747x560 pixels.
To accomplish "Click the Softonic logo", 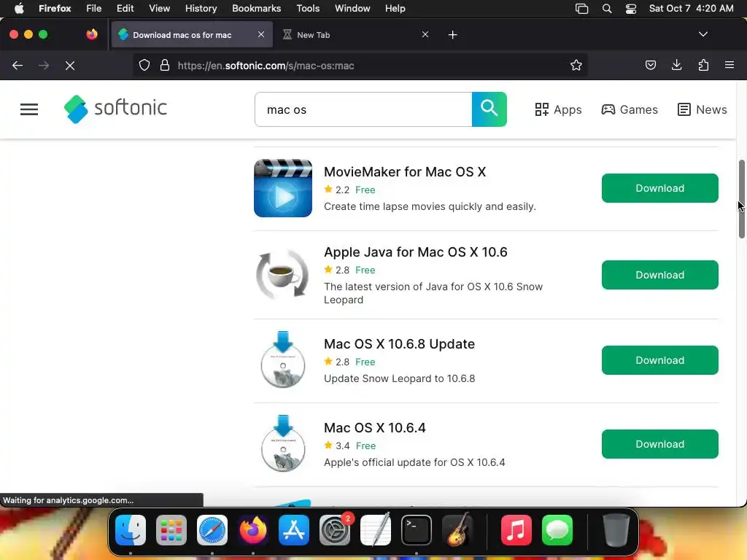I will (x=115, y=109).
